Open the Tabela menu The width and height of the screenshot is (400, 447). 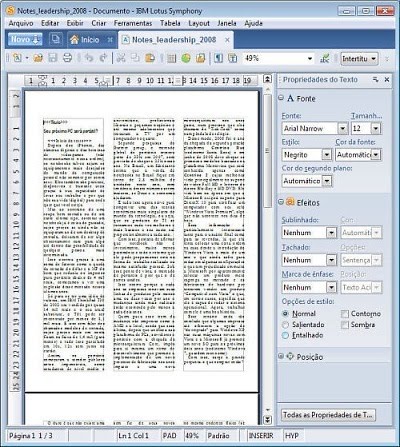(x=170, y=23)
